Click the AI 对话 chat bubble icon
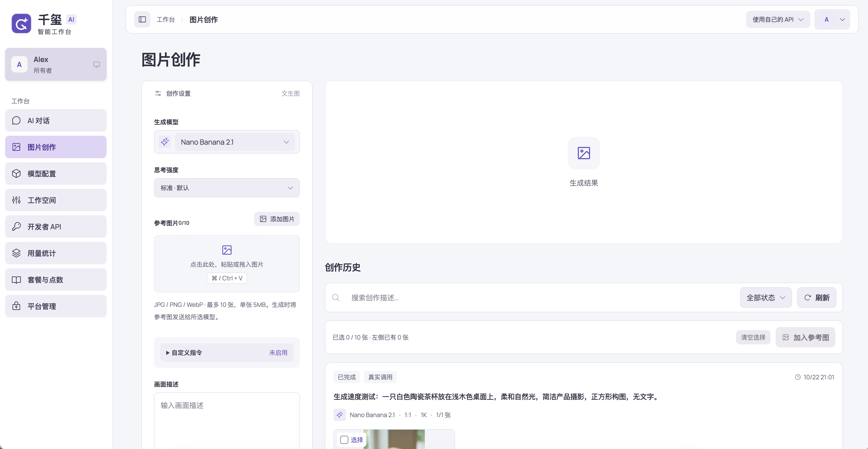Image resolution: width=868 pixels, height=449 pixels. [16, 121]
